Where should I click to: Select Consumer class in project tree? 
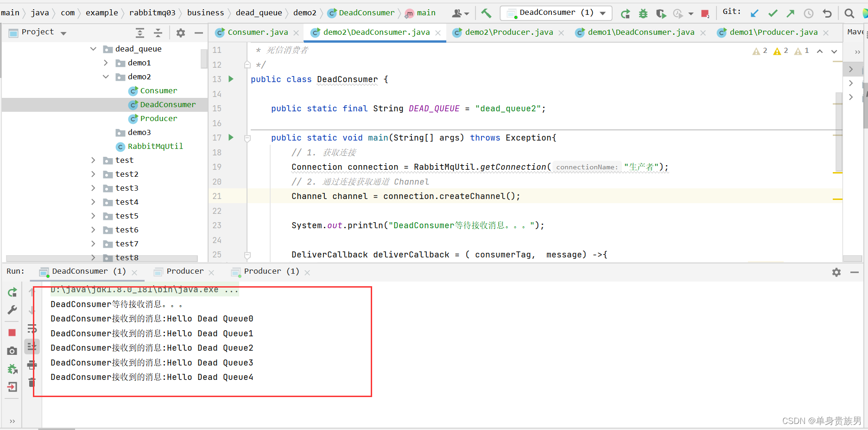pos(158,90)
